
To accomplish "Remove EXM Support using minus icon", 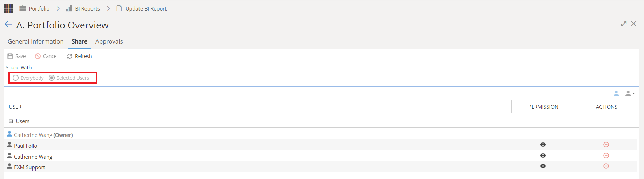I will (606, 166).
